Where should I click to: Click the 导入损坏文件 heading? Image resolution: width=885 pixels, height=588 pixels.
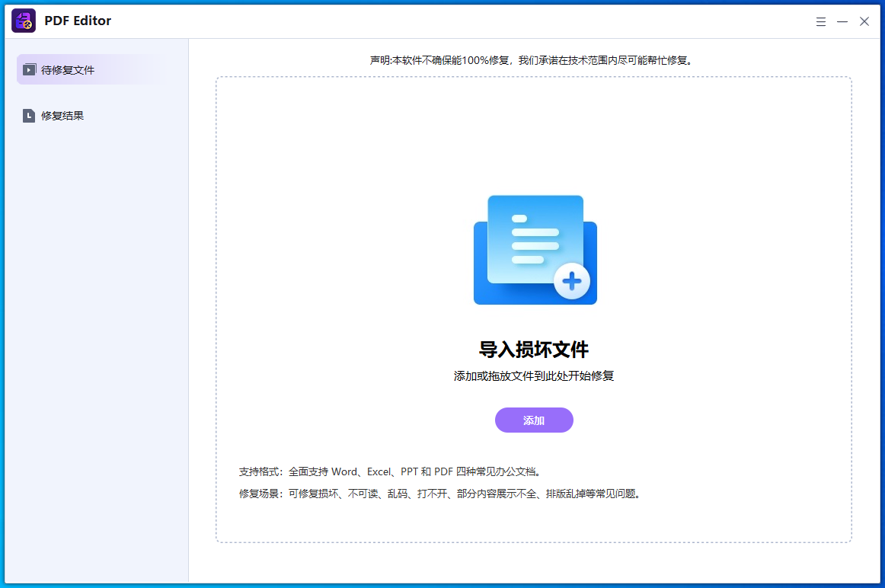click(534, 350)
